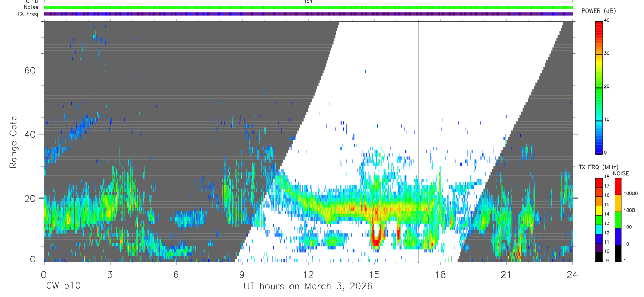Viewport: 644px width, 297px height.
Task: Click the '6' UT hour tick label
Action: coord(176,274)
